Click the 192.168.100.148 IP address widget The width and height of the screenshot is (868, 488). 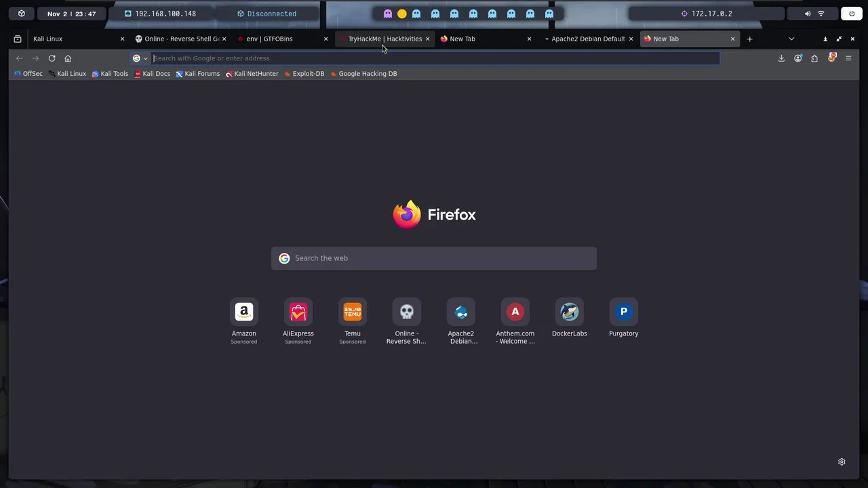click(160, 14)
